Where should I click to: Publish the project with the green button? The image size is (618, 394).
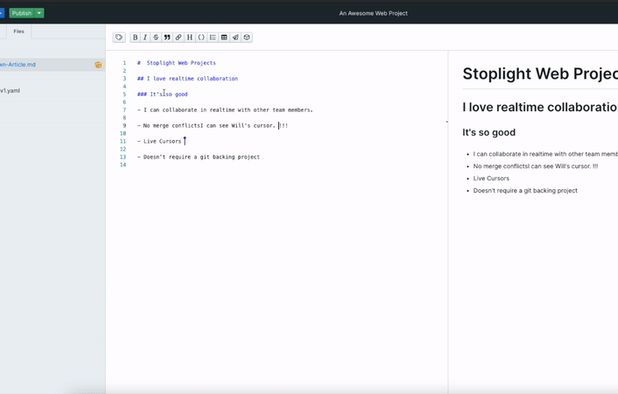pos(22,13)
